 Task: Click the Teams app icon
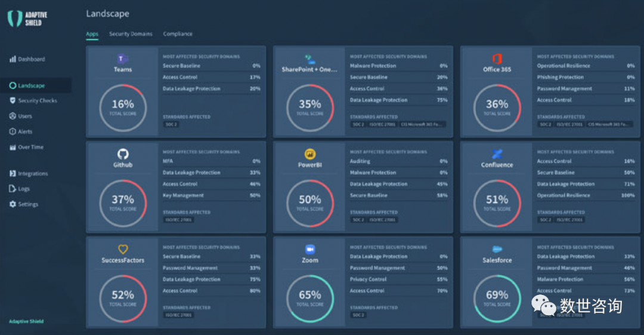point(122,59)
